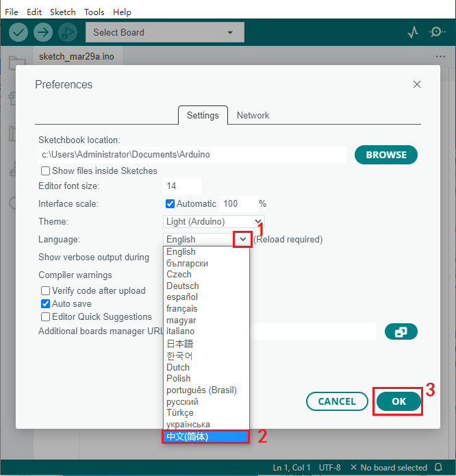Click the additional boards URLs window icon button

point(401,331)
